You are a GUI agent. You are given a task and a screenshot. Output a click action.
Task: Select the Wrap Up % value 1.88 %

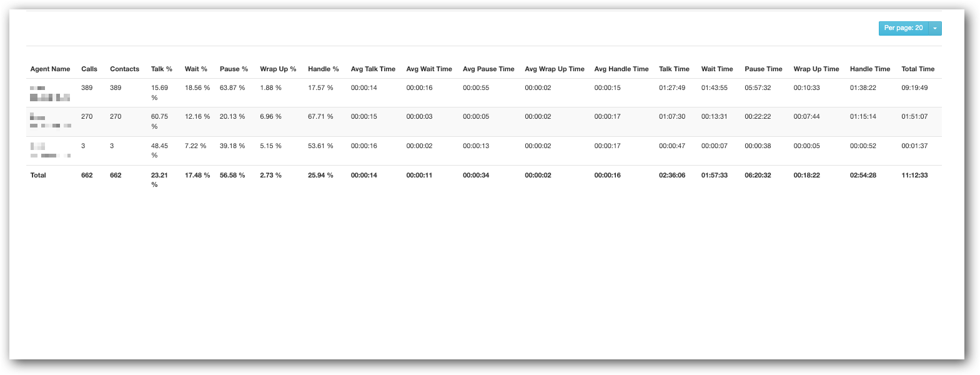[x=271, y=88]
